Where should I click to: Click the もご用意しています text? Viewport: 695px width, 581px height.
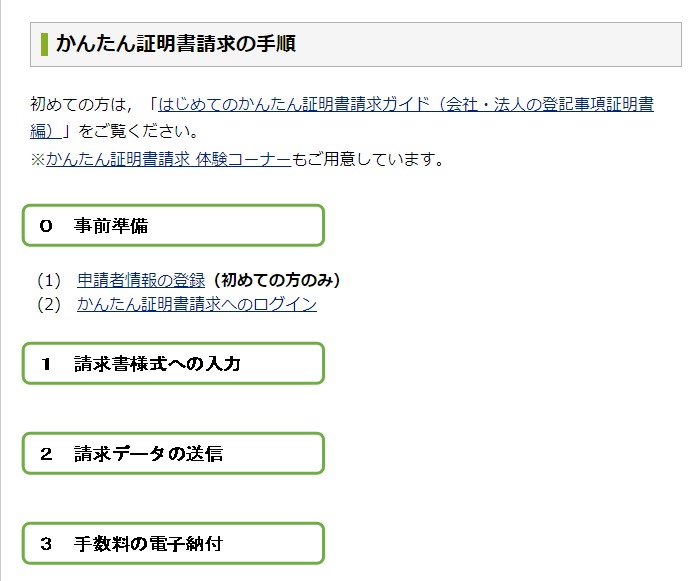pyautogui.click(x=367, y=159)
